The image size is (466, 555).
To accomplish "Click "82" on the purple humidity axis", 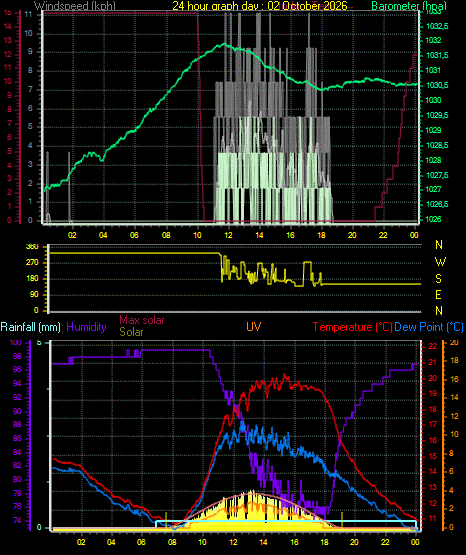I will pos(17,465).
